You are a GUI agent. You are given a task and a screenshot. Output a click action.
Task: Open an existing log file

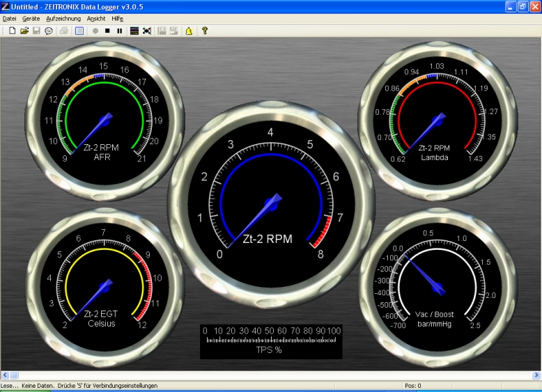click(24, 31)
